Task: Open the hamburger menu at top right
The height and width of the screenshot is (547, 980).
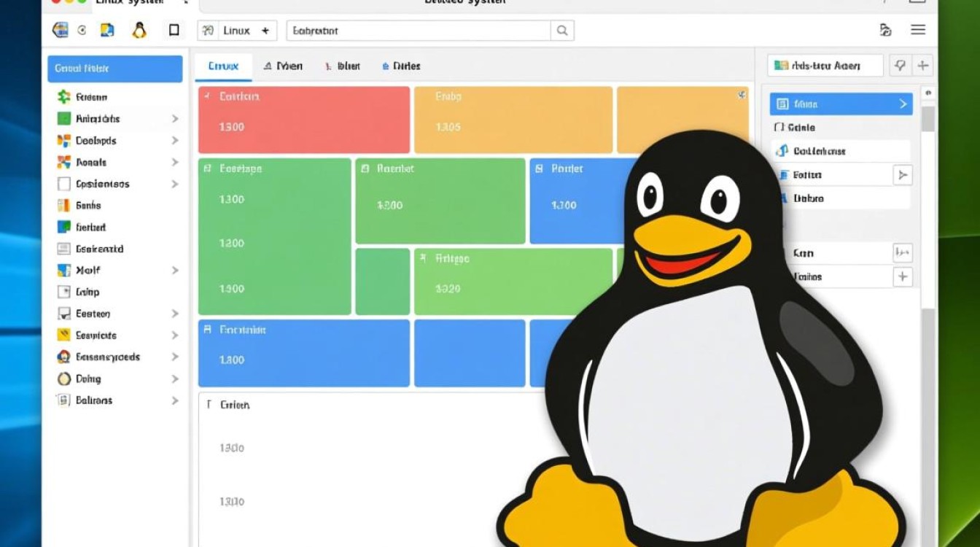Action: click(917, 30)
